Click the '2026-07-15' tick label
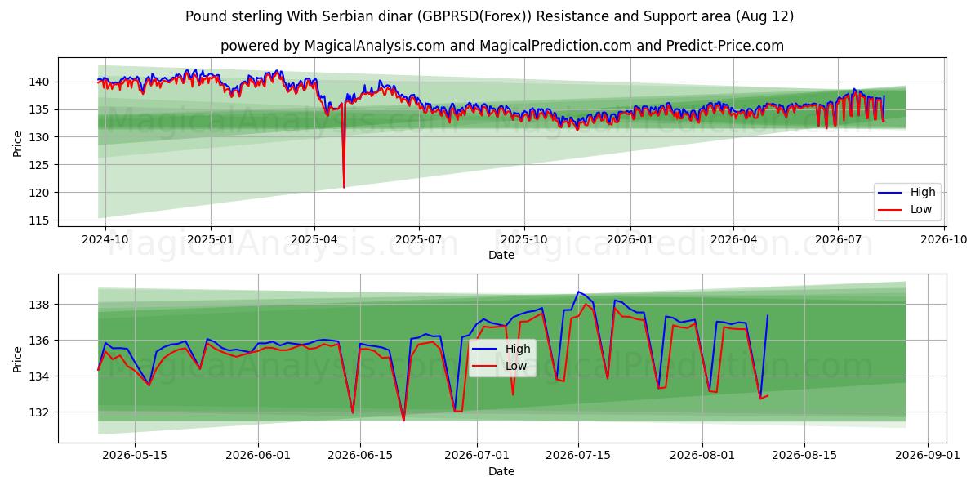 pos(578,456)
